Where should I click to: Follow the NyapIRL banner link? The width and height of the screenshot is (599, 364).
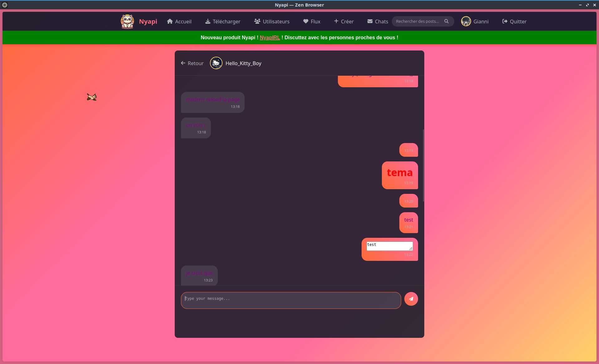(x=270, y=38)
